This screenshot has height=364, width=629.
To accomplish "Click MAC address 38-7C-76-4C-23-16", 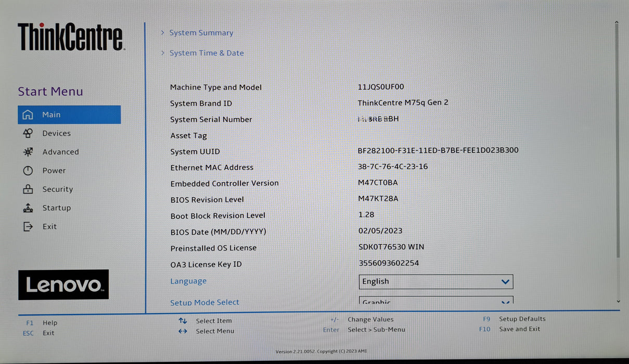I will pos(393,166).
